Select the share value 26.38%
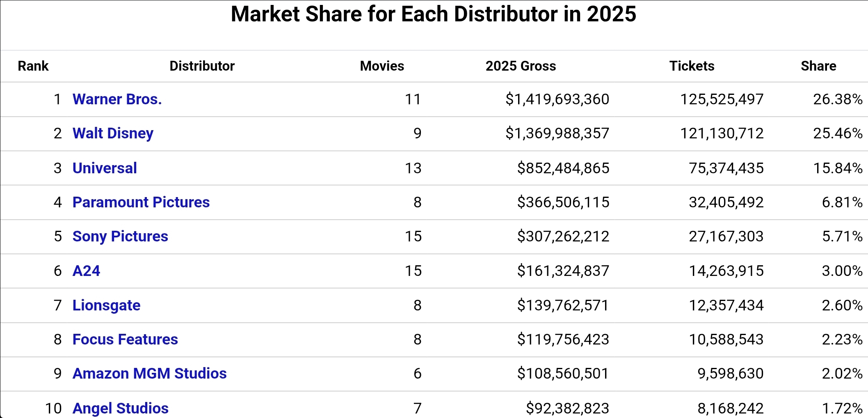Screen dimensions: 868x418 click(x=838, y=99)
